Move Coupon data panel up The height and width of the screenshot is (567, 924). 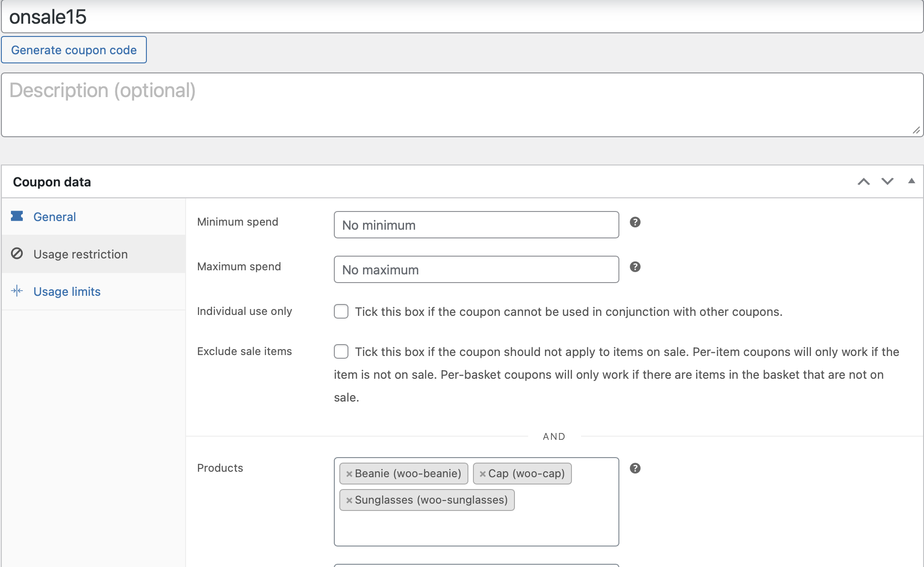[863, 181]
